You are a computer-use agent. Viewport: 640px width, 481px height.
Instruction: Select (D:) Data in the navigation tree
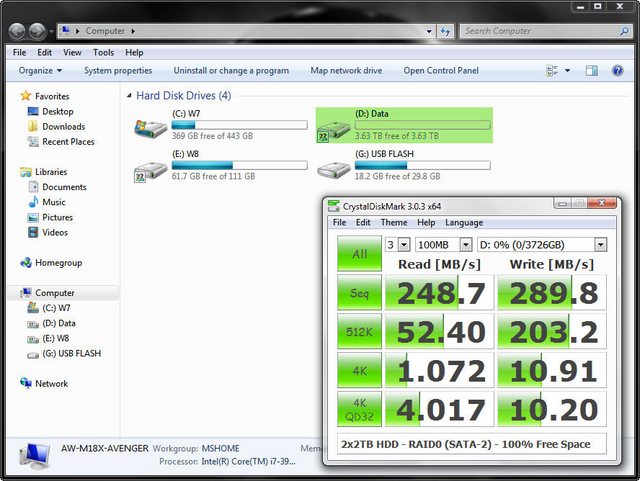pyautogui.click(x=59, y=323)
